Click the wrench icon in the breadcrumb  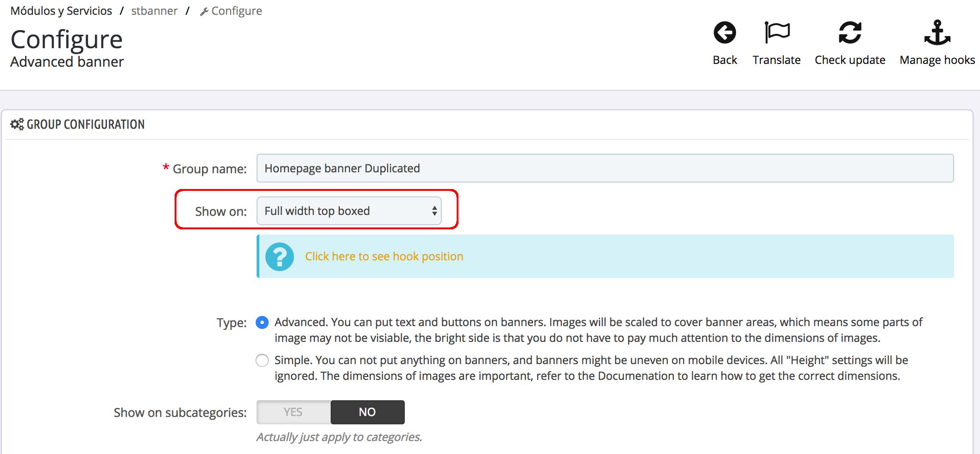pos(204,12)
